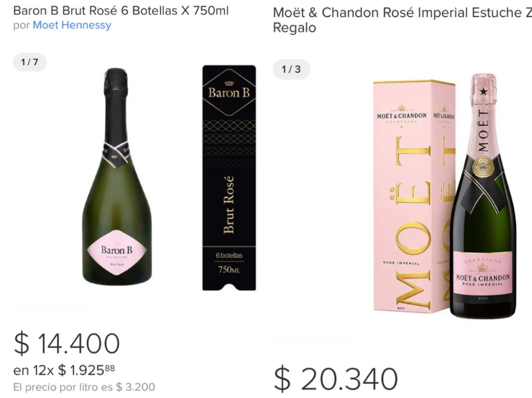Tap the crown logo on the black box
Image resolution: width=532 pixels, height=398 pixels.
pyautogui.click(x=229, y=83)
